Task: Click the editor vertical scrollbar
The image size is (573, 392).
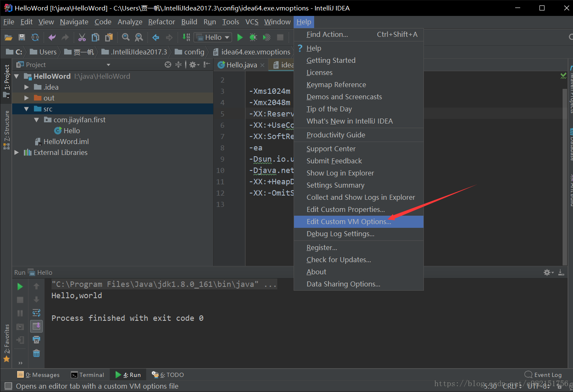Action: (565, 176)
